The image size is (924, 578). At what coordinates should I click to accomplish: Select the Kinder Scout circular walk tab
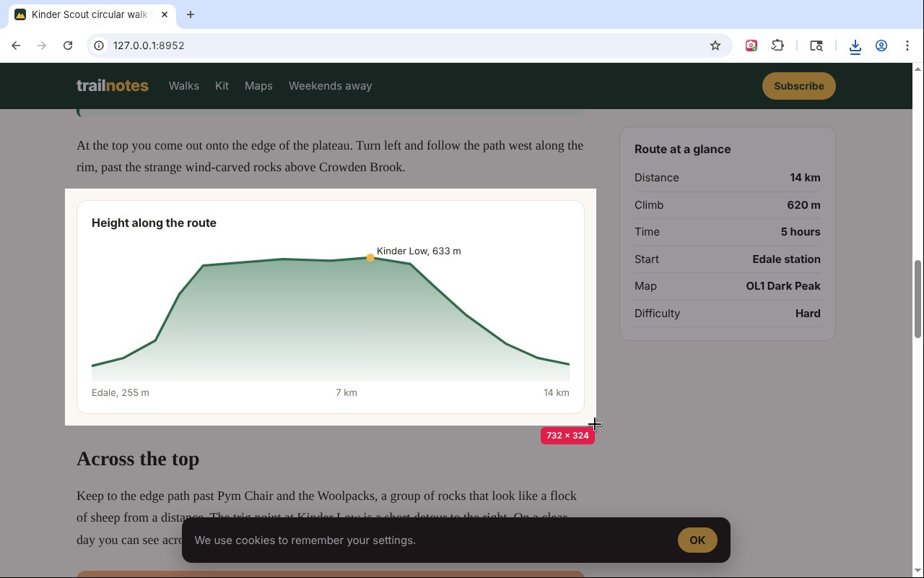(92, 14)
